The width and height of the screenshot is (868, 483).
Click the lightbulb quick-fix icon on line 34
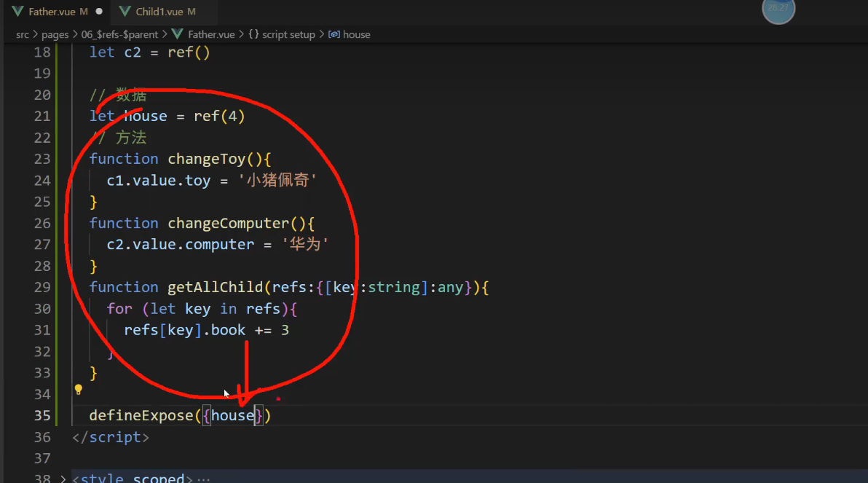(x=78, y=390)
